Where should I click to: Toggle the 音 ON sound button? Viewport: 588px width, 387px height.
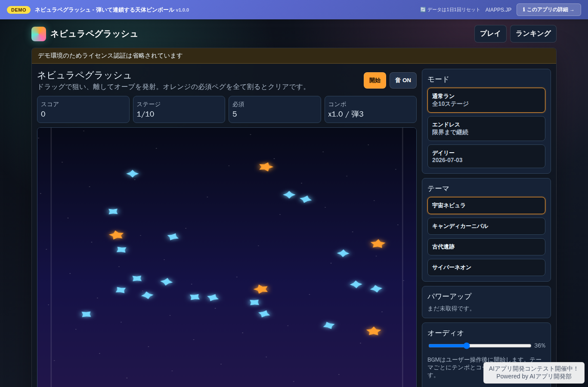(403, 80)
